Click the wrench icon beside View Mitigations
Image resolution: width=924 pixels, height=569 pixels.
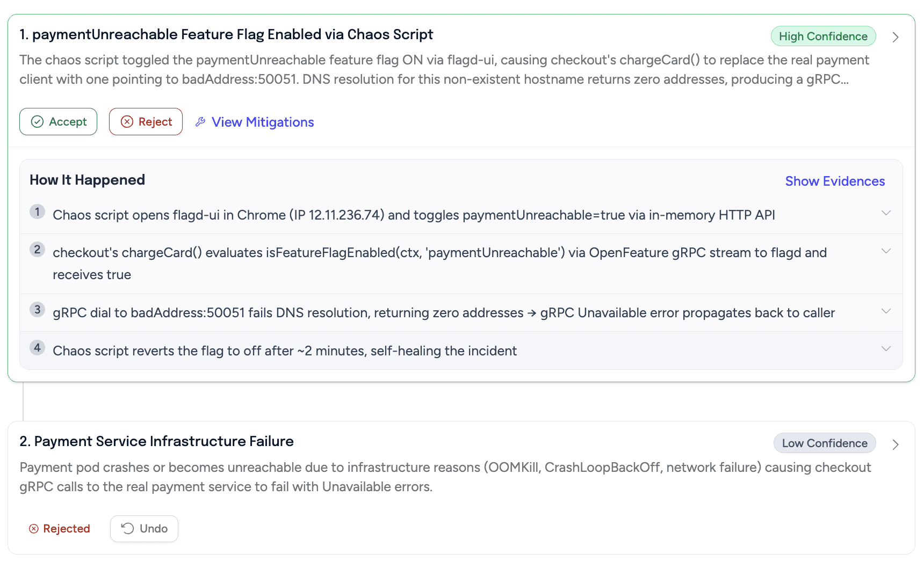200,122
